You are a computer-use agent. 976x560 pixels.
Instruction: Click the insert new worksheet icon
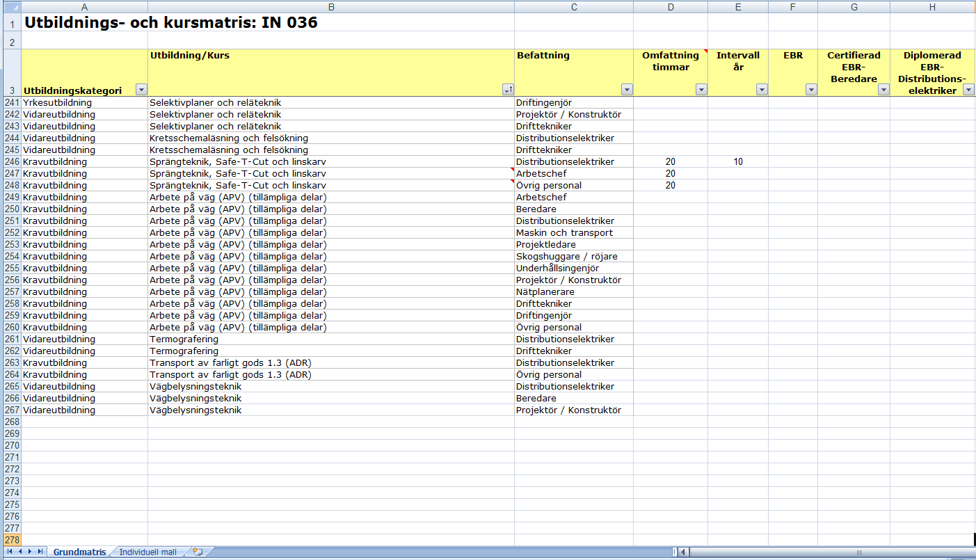(x=198, y=552)
